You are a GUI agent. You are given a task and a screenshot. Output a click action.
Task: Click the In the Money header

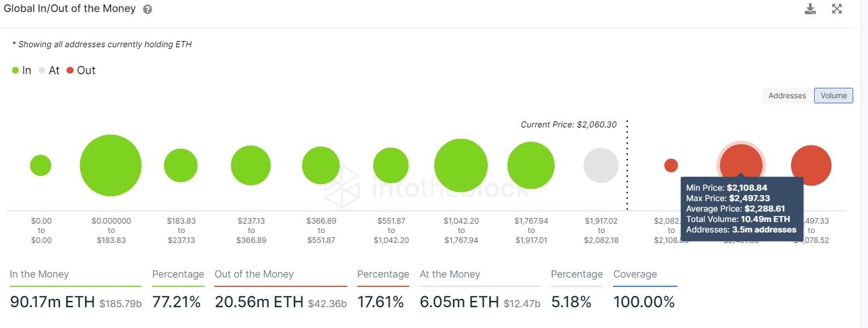[x=39, y=274]
